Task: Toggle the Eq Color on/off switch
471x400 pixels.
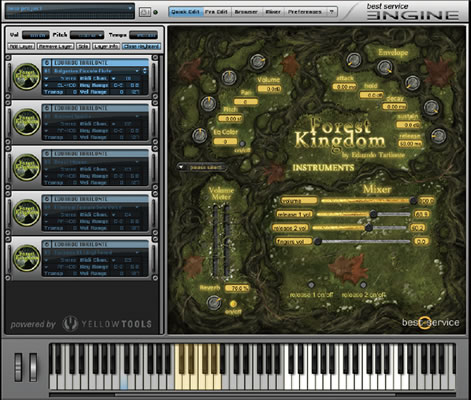Action: pos(242,144)
